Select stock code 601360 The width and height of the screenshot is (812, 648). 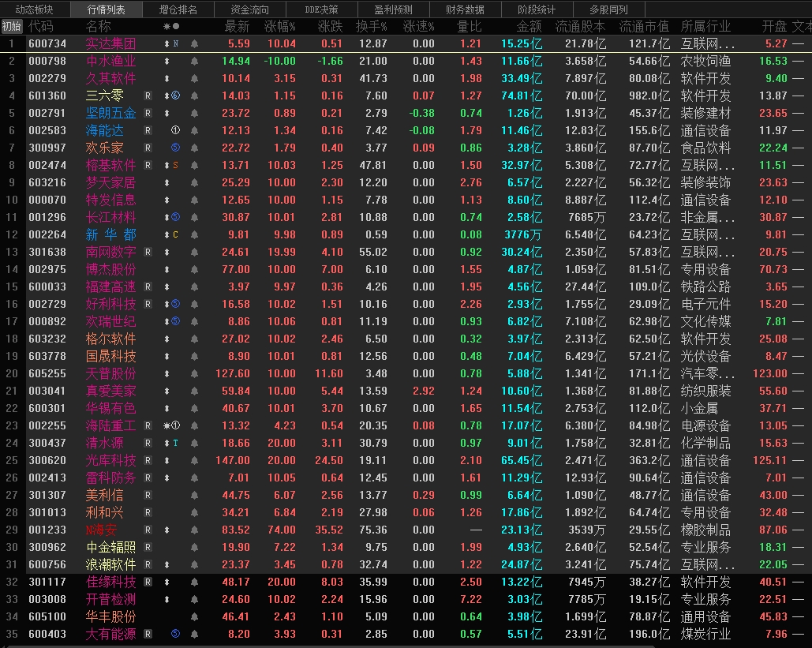[47, 96]
